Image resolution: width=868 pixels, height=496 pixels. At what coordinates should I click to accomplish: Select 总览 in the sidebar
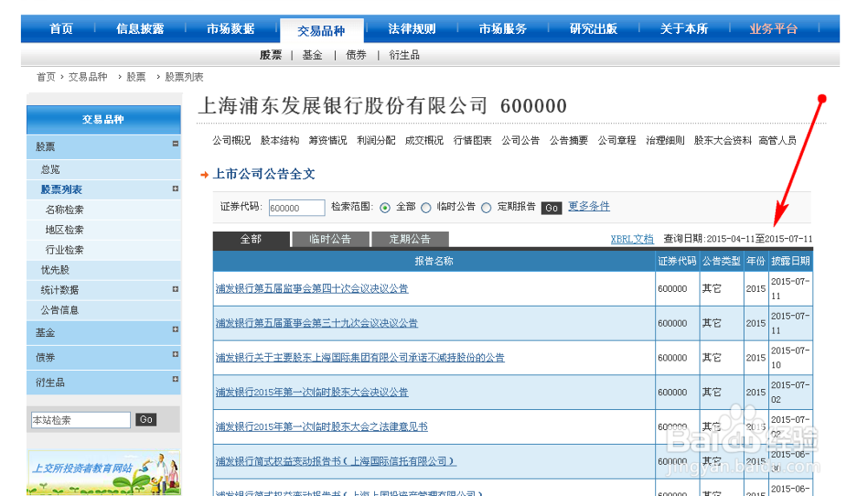pyautogui.click(x=49, y=169)
